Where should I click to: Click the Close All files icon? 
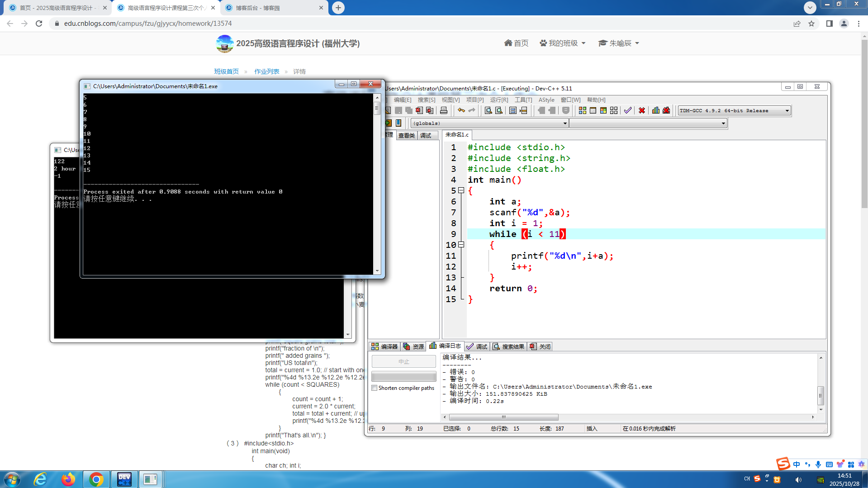click(x=430, y=110)
